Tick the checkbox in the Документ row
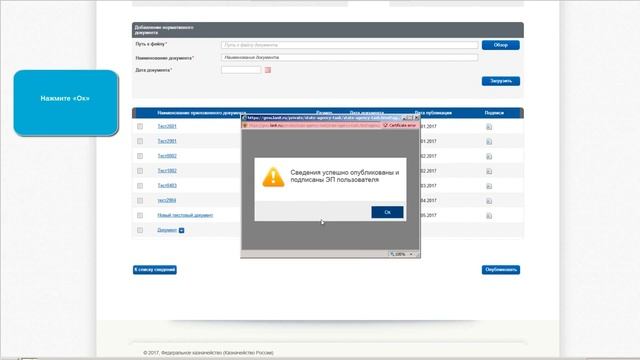 140,230
